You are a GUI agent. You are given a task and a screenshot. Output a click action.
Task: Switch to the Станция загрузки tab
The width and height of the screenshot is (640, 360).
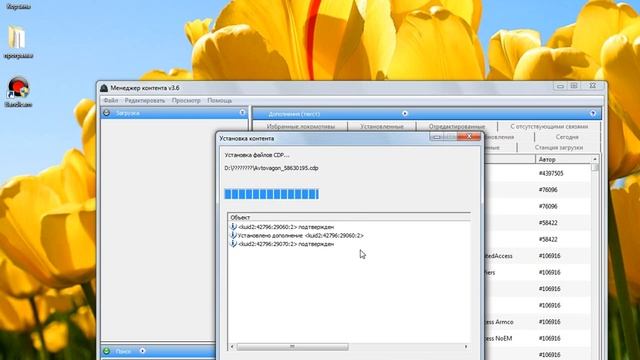[558, 148]
